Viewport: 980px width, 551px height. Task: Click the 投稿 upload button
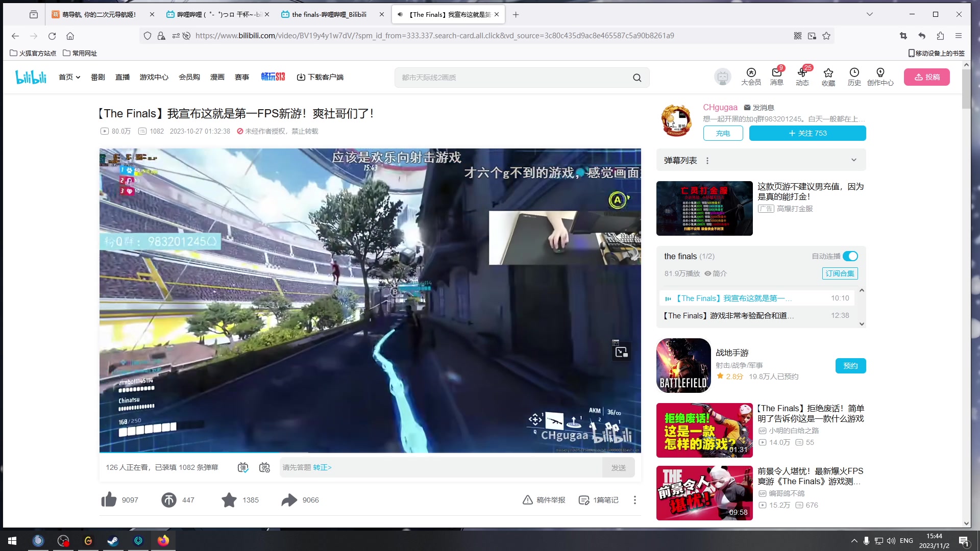pos(926,77)
